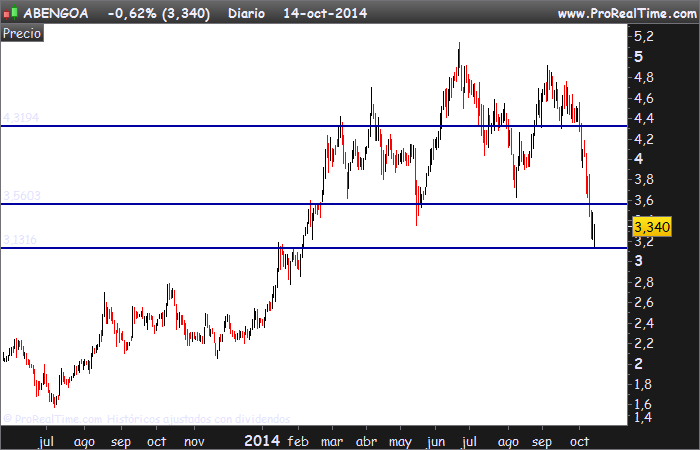Click the jun label on time axis

point(436,442)
